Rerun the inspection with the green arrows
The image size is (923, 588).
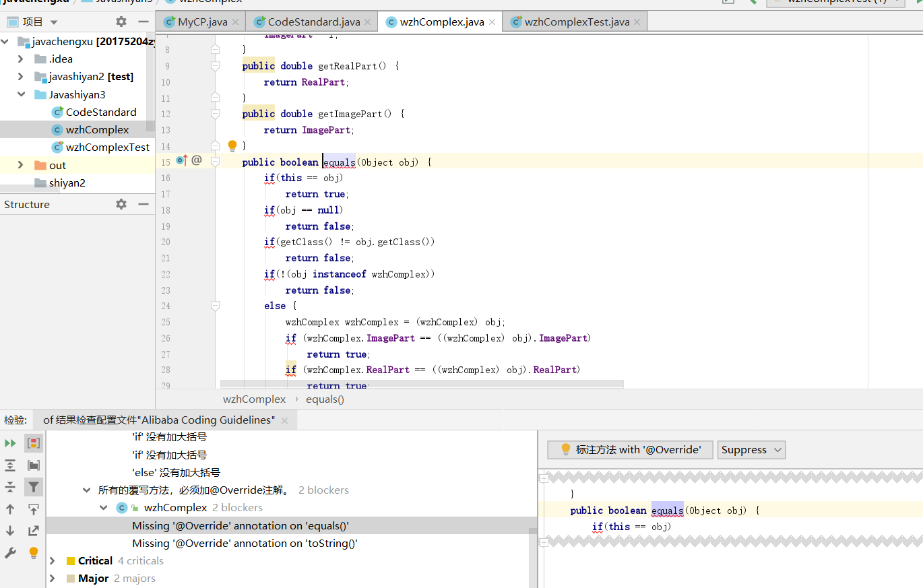point(10,443)
